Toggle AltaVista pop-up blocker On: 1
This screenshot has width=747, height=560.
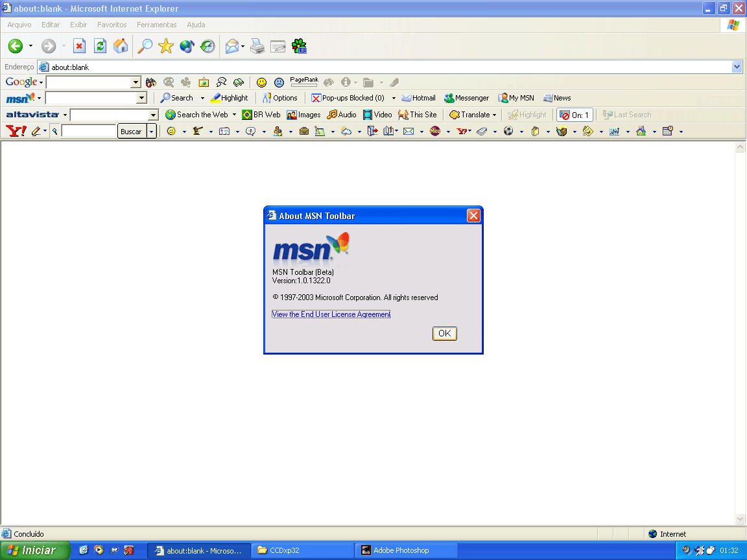click(x=575, y=115)
